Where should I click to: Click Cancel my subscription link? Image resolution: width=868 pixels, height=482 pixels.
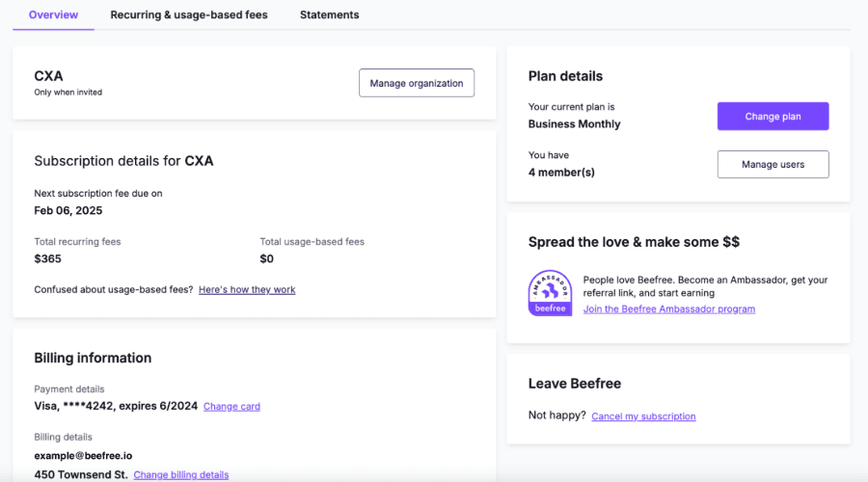click(643, 416)
